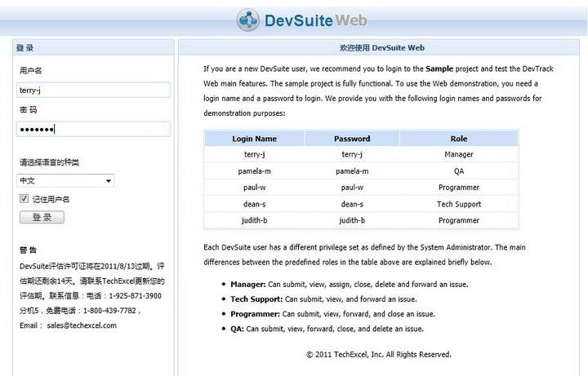Click the 欢迎使用 DevSuite Web panel title
This screenshot has width=588, height=376.
coord(381,47)
